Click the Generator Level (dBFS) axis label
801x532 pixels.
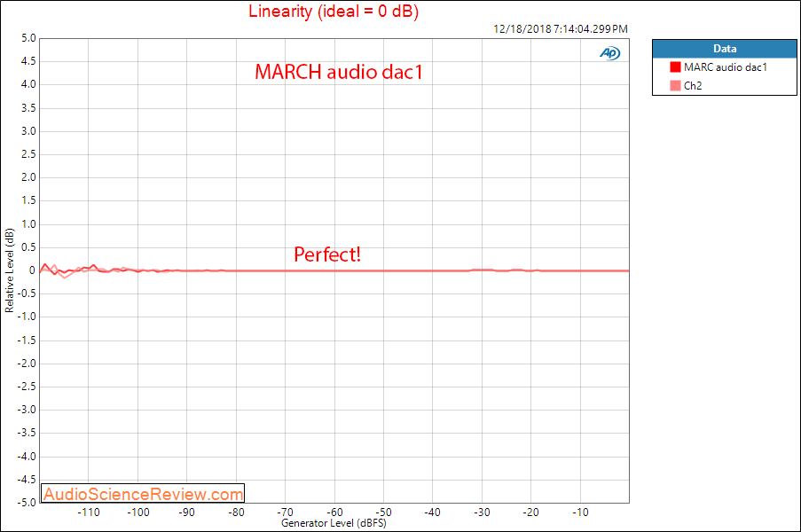334,523
